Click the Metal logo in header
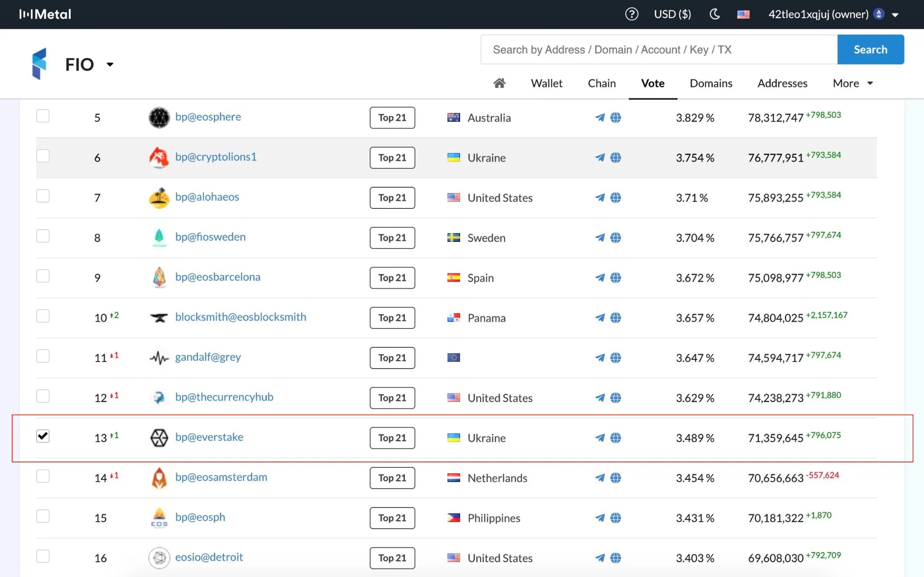924x577 pixels. point(45,14)
